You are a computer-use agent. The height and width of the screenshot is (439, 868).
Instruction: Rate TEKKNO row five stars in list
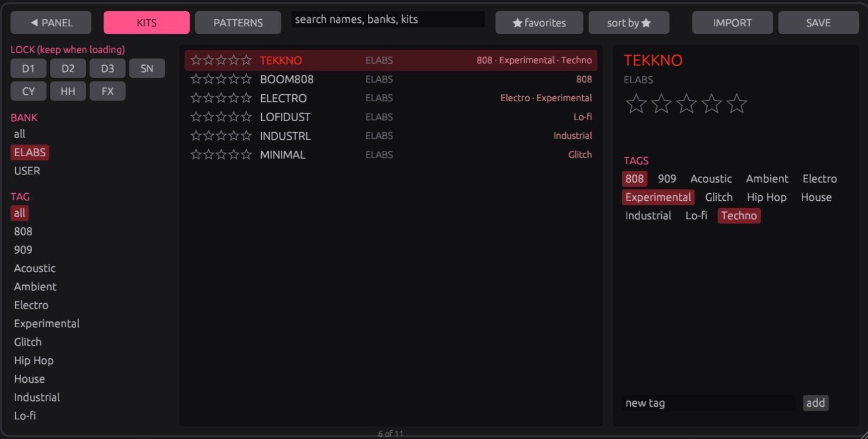point(247,60)
